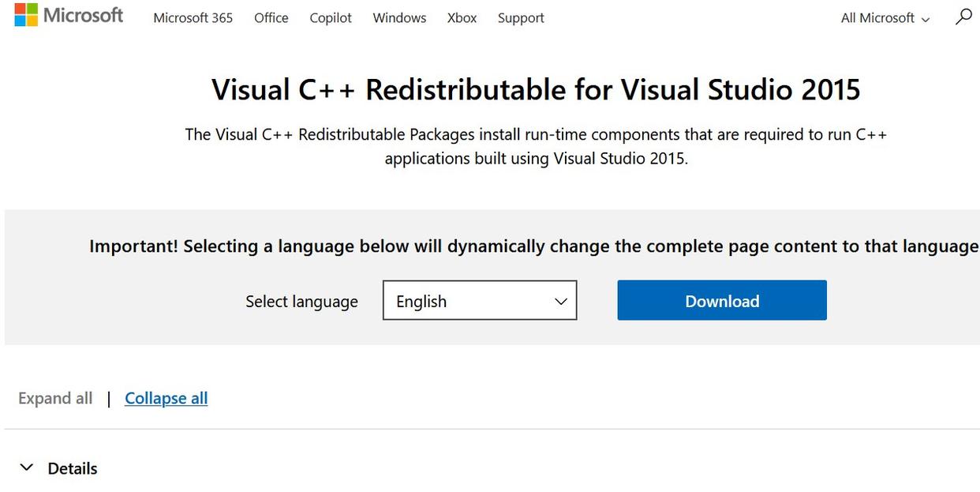Expand the All Microsoft menu
This screenshot has height=492, width=980.
tap(885, 17)
